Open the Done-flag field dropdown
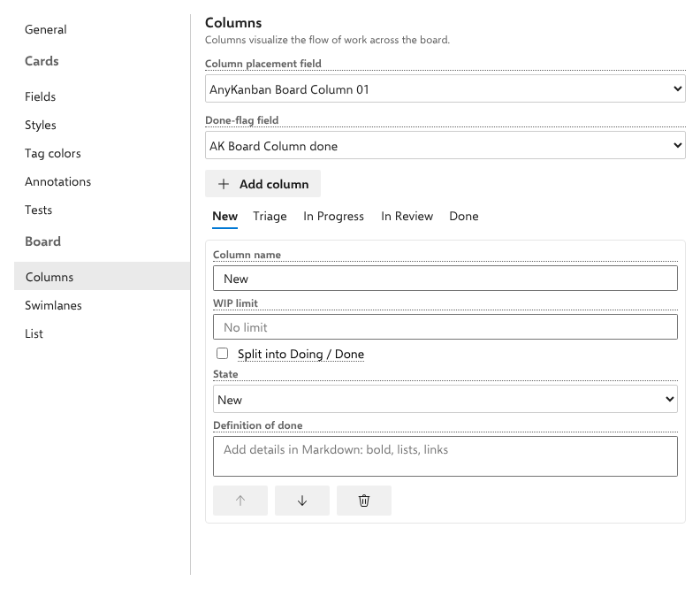 click(x=445, y=145)
